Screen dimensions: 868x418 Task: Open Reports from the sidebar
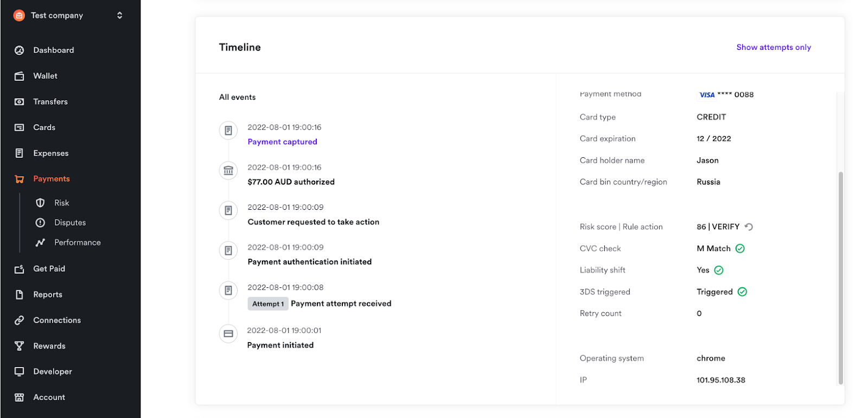click(x=48, y=294)
